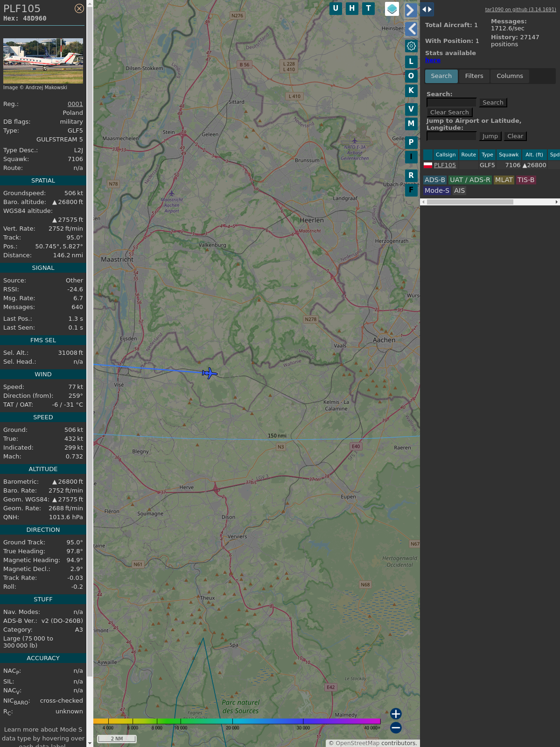
Task: Toggle the L labels button
Action: [x=411, y=62]
